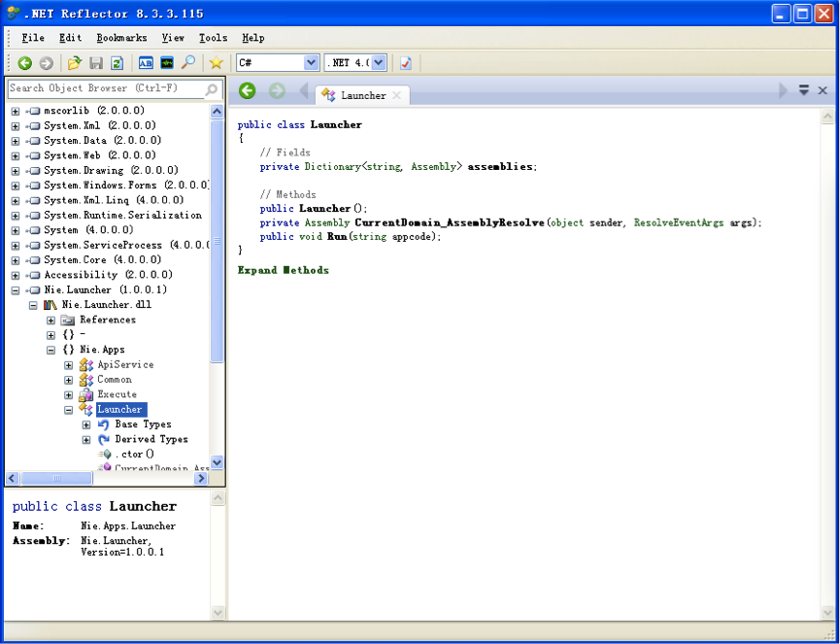Click the tab list dropdown icon
The image size is (840, 644).
(x=803, y=90)
